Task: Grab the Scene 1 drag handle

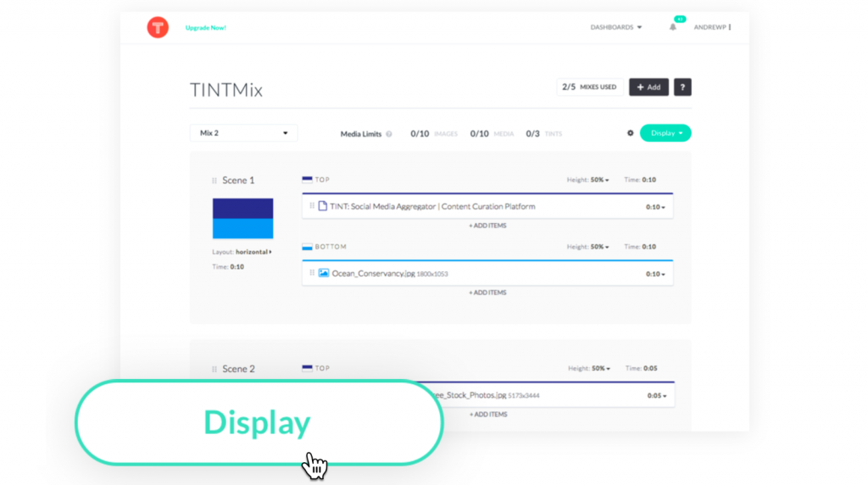Action: coord(214,181)
